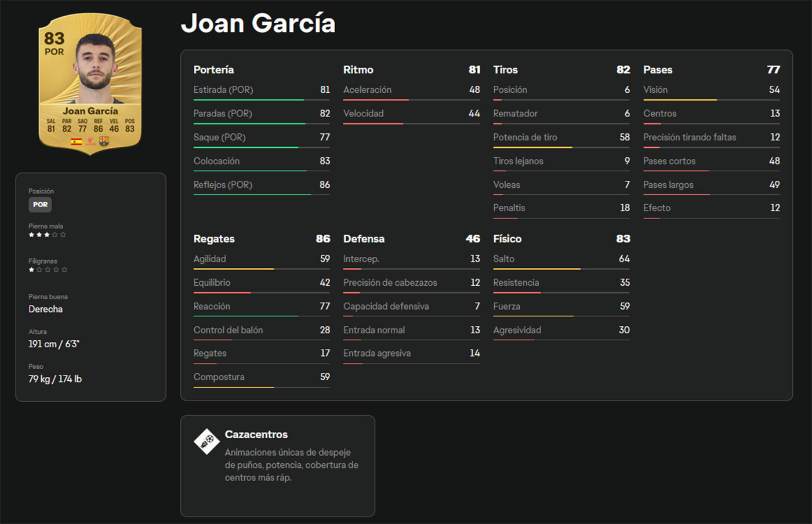The width and height of the screenshot is (812, 524).
Task: Click the Precisión de cabezazos stat label
Action: click(x=390, y=283)
